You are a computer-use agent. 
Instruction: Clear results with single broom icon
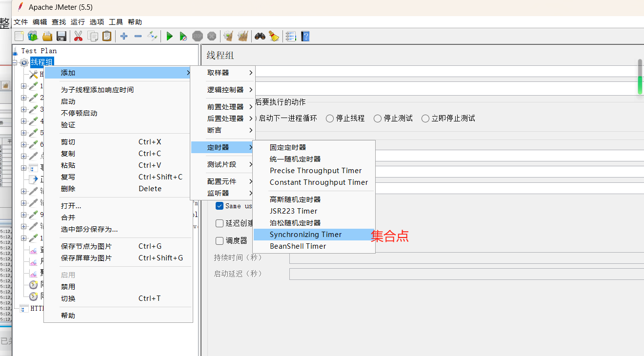[x=228, y=36]
